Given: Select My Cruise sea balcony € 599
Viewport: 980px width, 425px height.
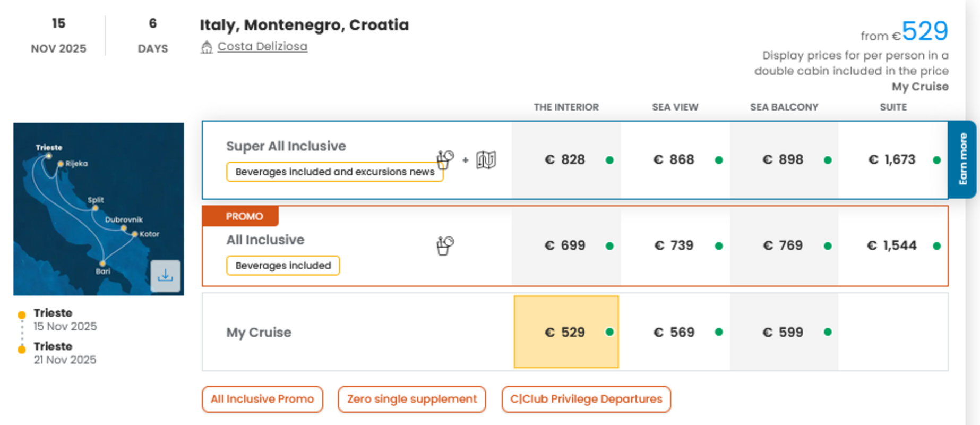Looking at the screenshot, I should pyautogui.click(x=783, y=332).
